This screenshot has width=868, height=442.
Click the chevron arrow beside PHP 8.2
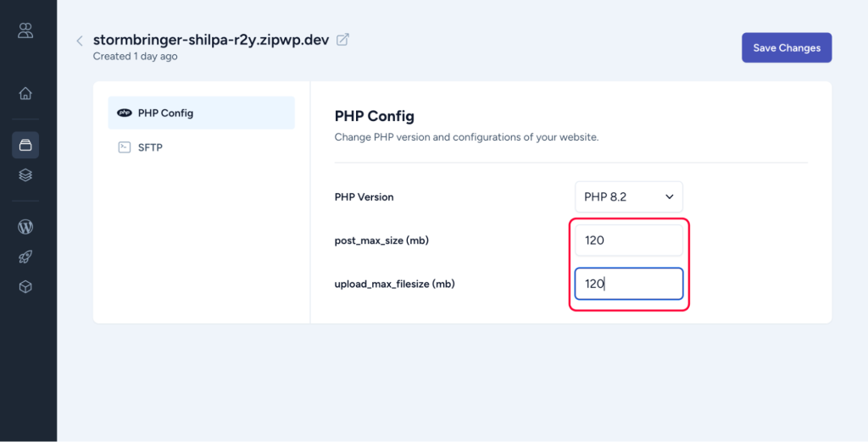click(x=669, y=196)
